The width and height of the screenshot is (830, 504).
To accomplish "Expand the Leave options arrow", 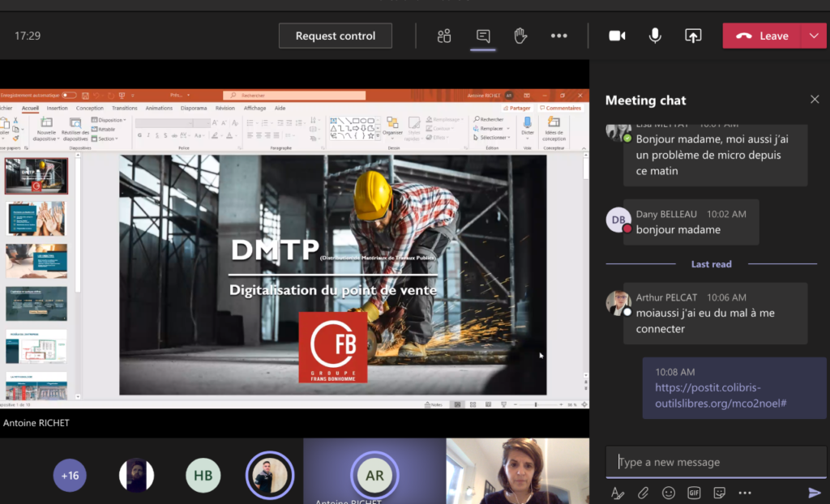I will coord(814,36).
